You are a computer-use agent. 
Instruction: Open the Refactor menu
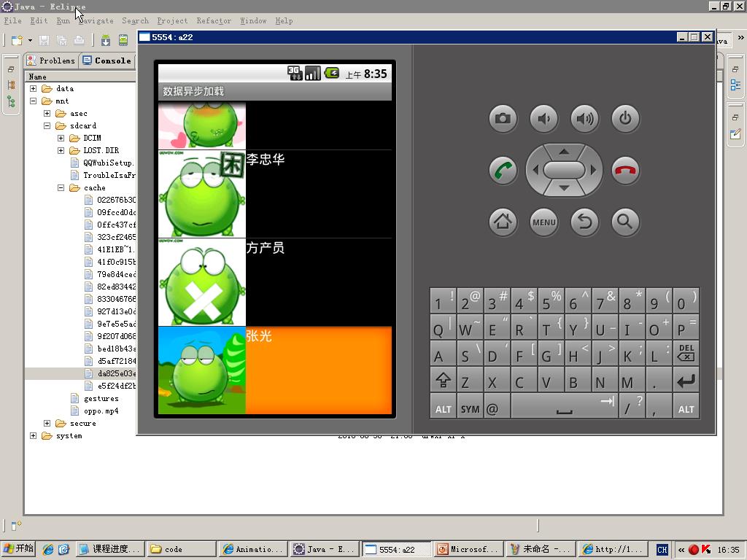coord(214,20)
